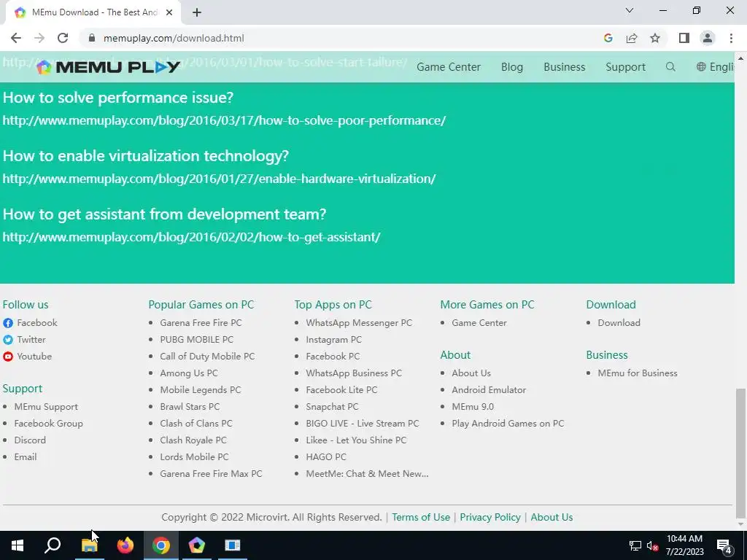Open the notification center icon

click(x=724, y=545)
